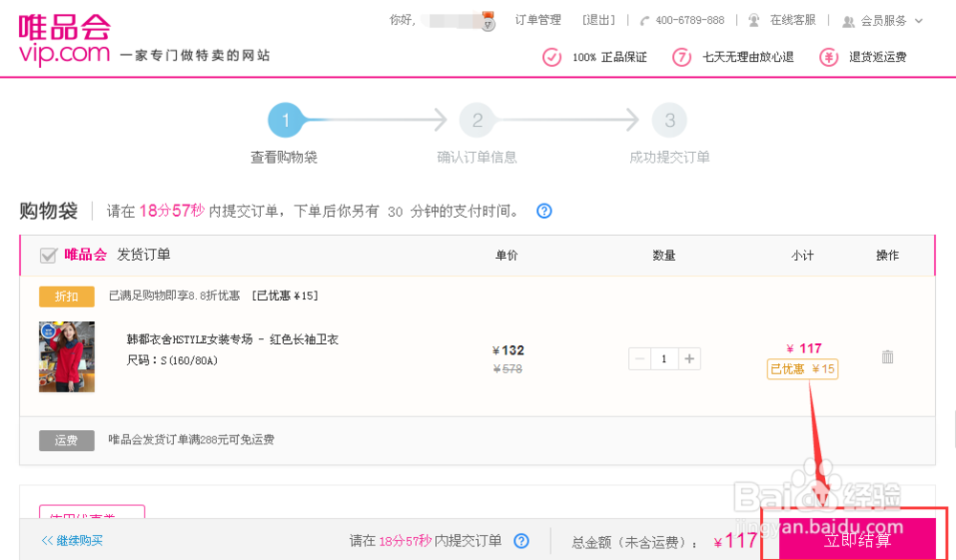956x560 pixels.
Task: Open 会员服务 menu
Action: (x=883, y=21)
